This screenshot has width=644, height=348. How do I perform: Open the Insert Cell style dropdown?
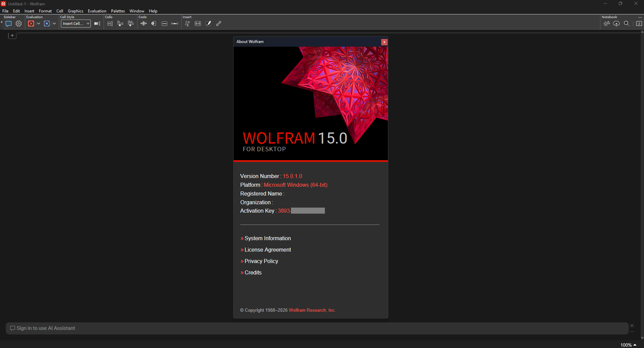(76, 24)
